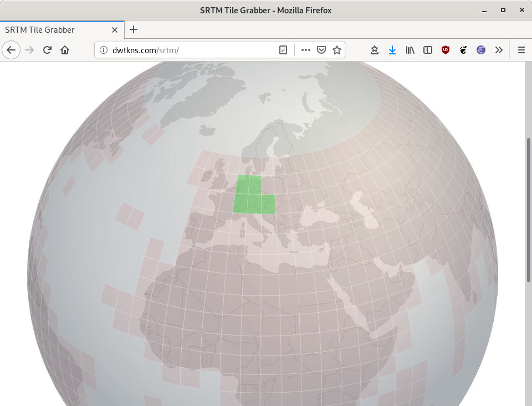The image size is (532, 406).
Task: Open the Firefox hamburger menu
Action: click(521, 50)
